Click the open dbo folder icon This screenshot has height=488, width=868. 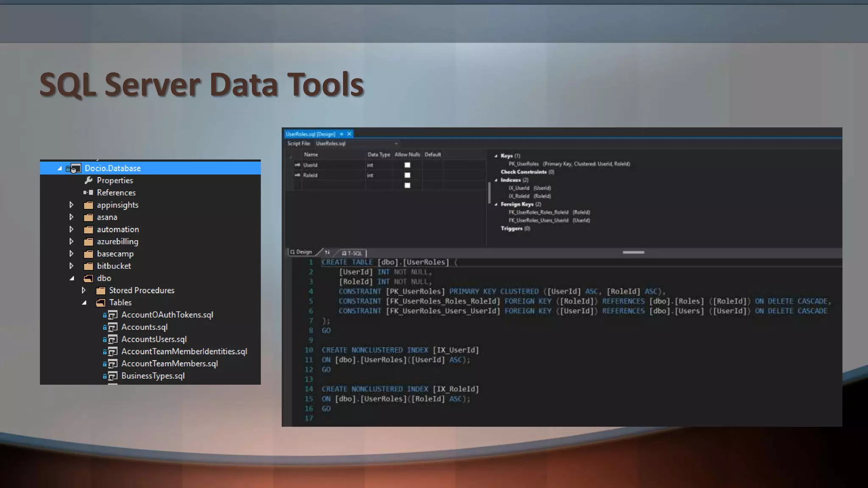[88, 278]
